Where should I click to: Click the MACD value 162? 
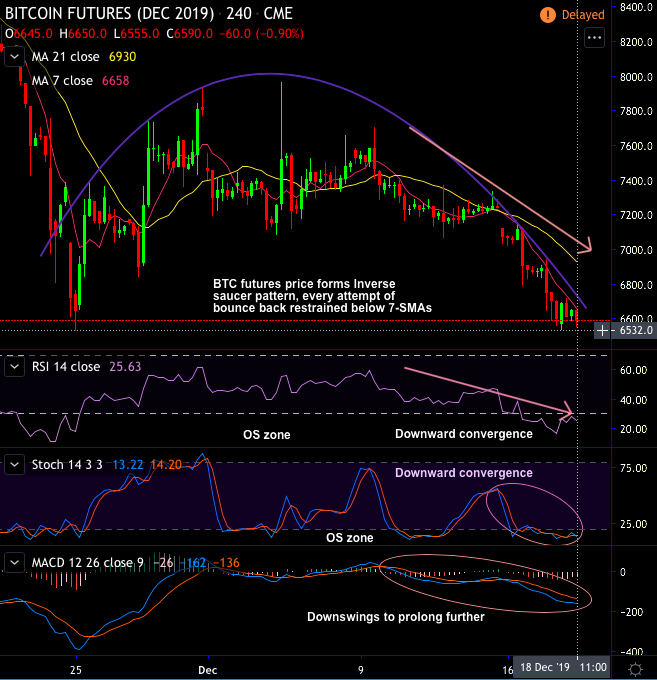pos(193,563)
